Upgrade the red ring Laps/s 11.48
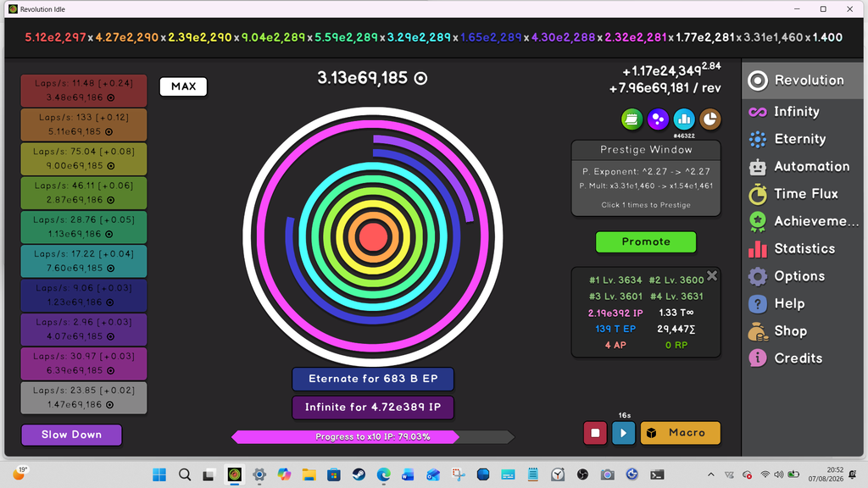Image resolution: width=868 pixels, height=488 pixels. click(x=84, y=91)
